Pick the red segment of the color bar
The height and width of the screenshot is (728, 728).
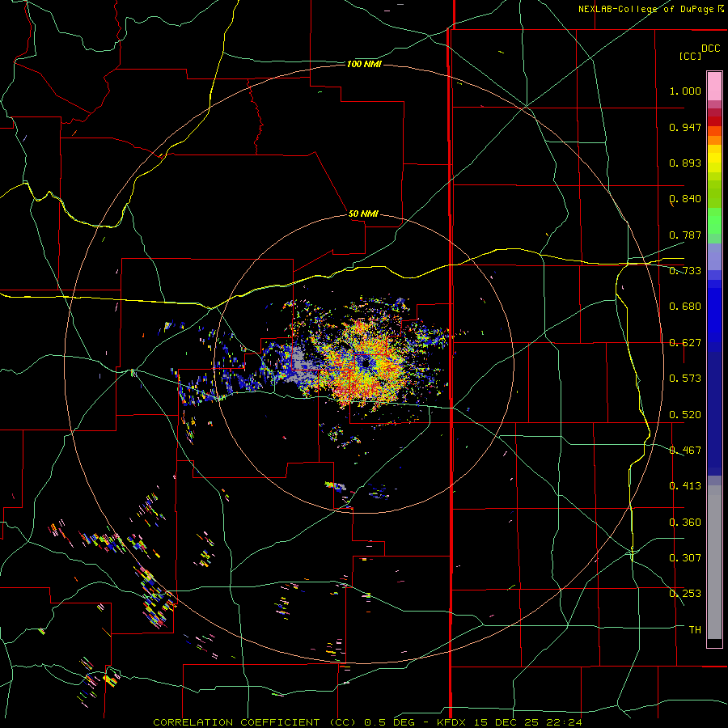[714, 121]
